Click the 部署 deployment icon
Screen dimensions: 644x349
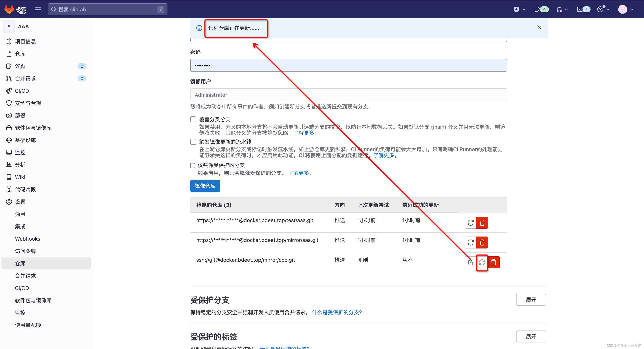9,115
